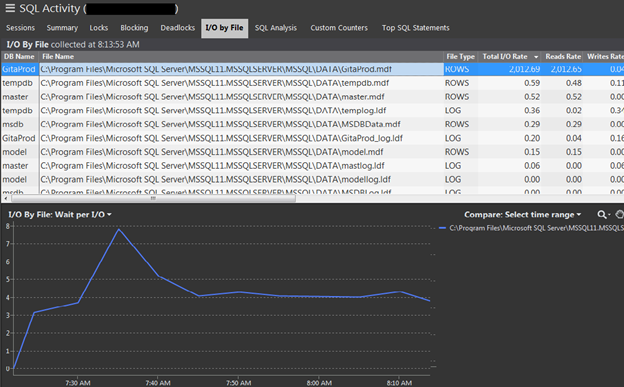Click the 2,012.65 Reads Rate value
Image resolution: width=624 pixels, height=387 pixels.
tap(566, 69)
